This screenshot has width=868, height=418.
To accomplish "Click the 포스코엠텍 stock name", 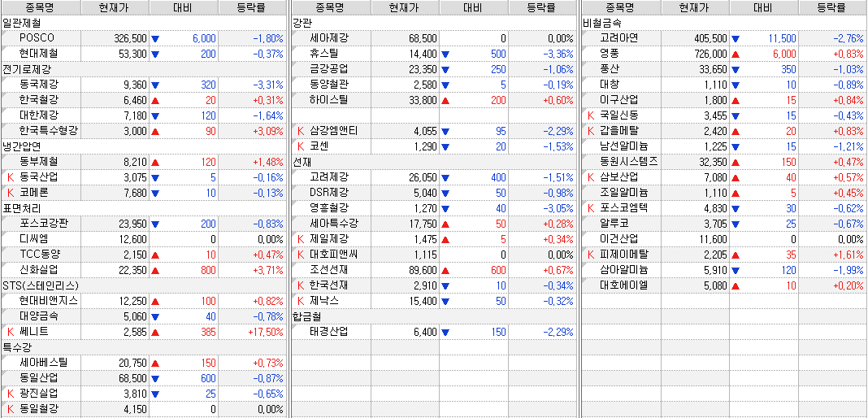I will coord(624,209).
